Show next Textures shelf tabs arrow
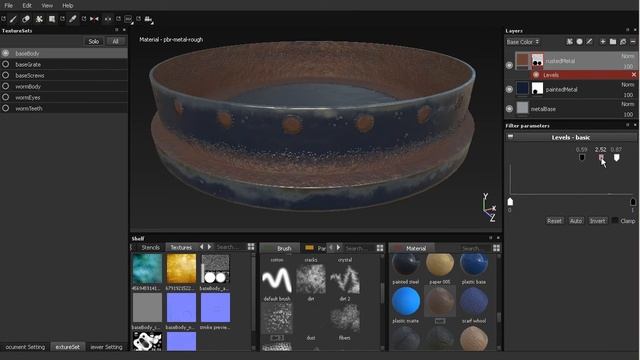The height and width of the screenshot is (360, 640). click(209, 247)
